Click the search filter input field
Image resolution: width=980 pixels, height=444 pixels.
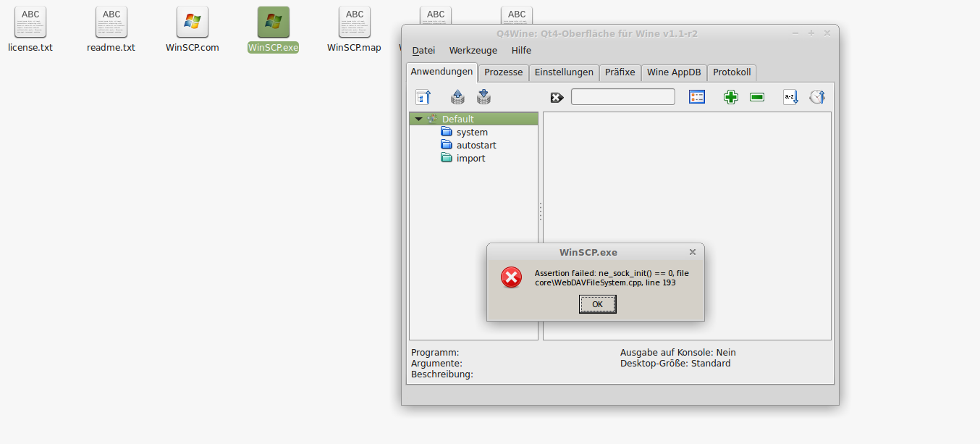coord(622,97)
